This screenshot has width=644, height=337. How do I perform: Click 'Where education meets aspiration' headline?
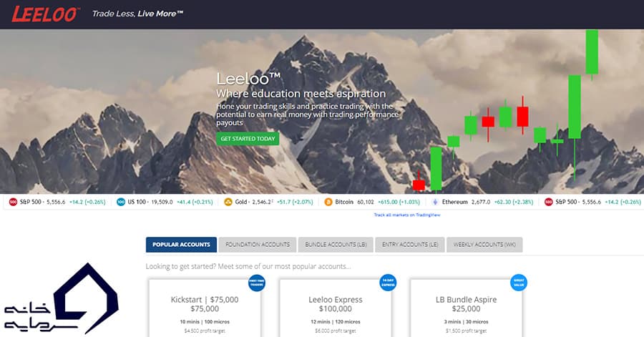(301, 94)
